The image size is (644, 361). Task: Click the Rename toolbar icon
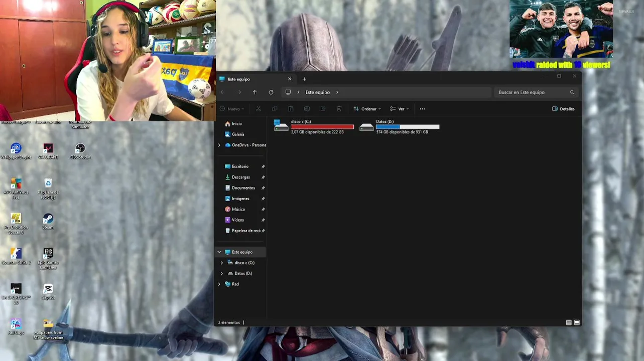tap(307, 109)
